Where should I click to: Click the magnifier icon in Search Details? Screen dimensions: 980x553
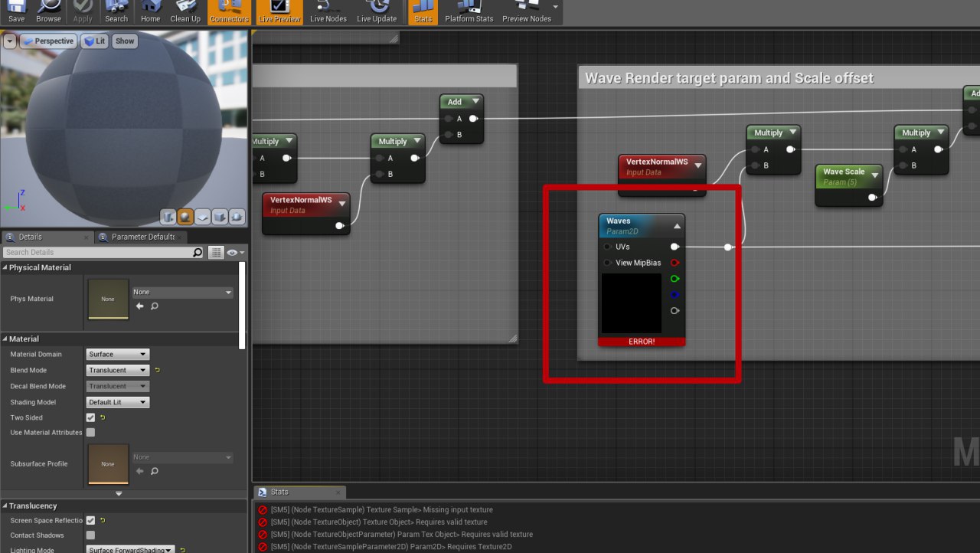198,252
